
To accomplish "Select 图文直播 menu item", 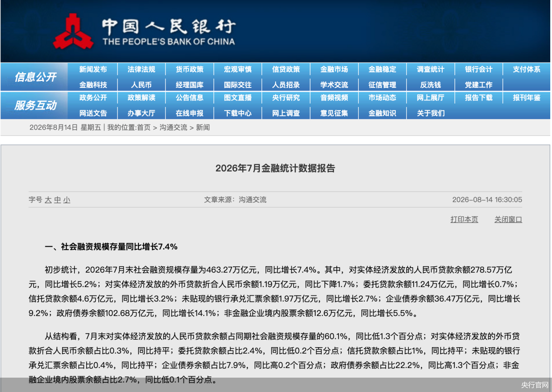I will click(x=238, y=97).
